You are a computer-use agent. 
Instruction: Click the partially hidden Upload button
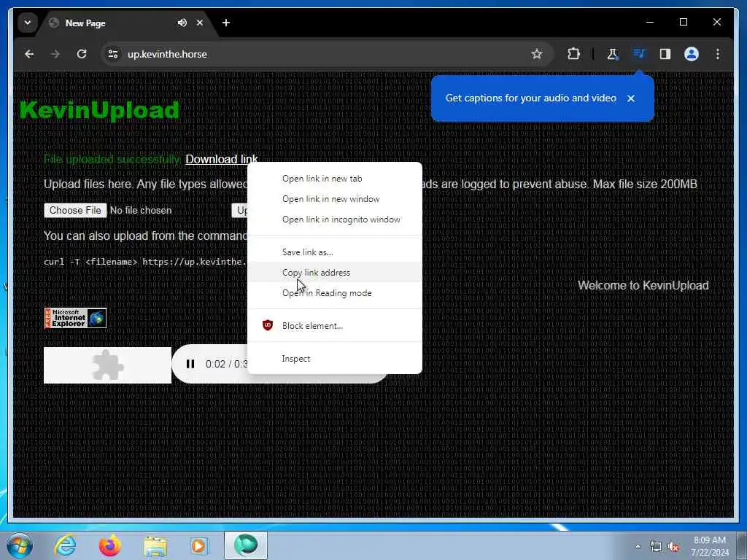(240, 211)
